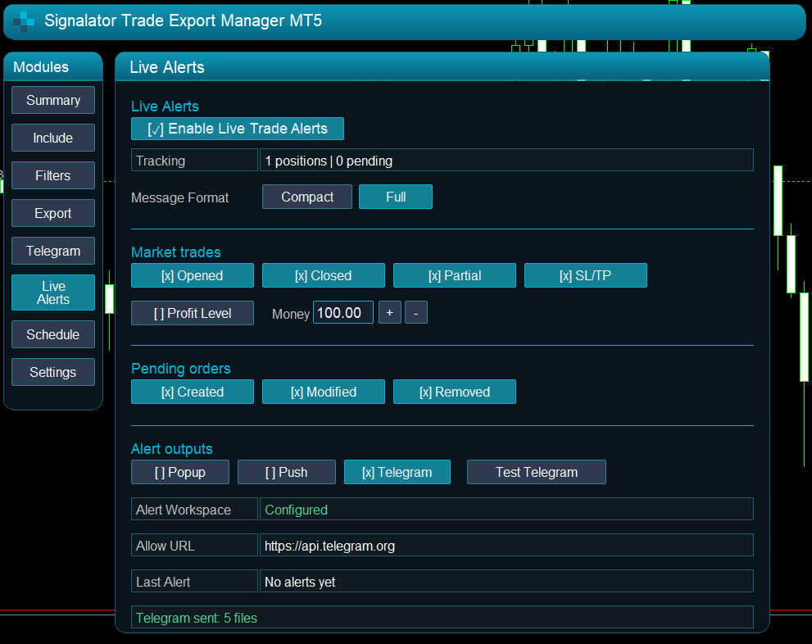Open the Summary module
812x644 pixels.
click(x=52, y=100)
